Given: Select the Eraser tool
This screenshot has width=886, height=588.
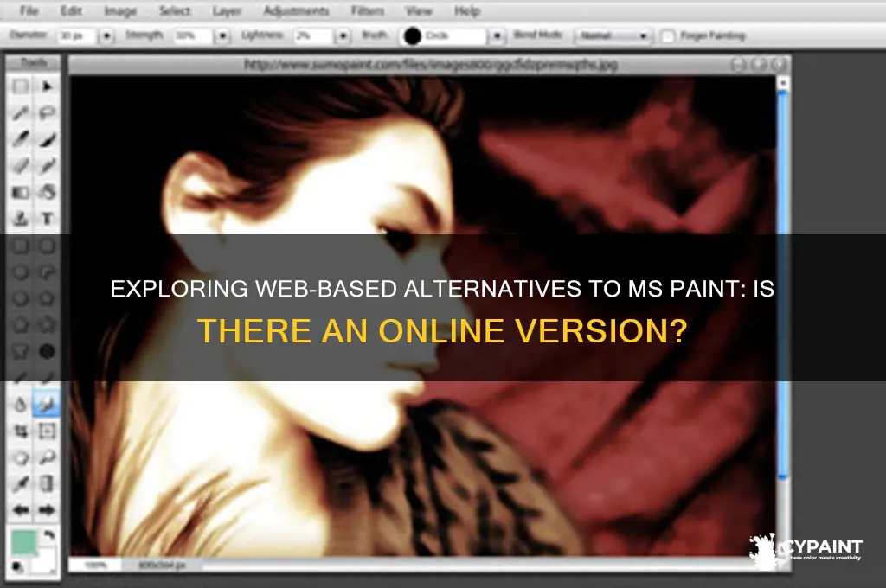Looking at the screenshot, I should (x=21, y=165).
